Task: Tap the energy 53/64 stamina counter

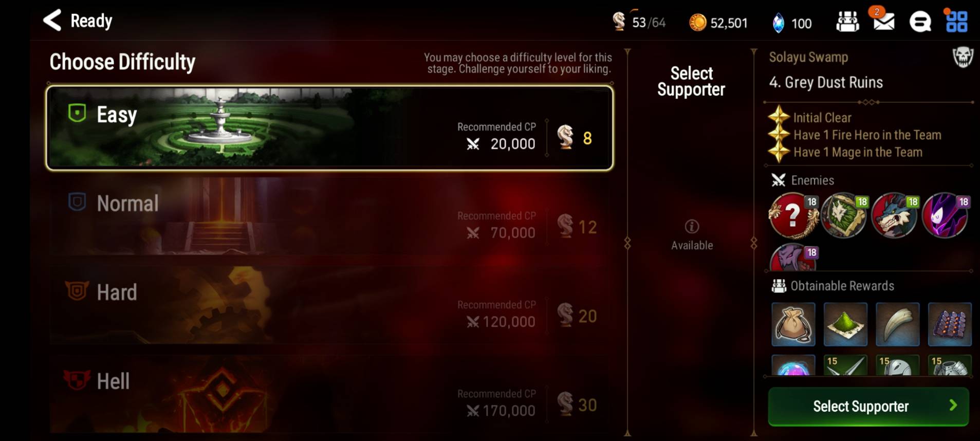Action: coord(639,22)
